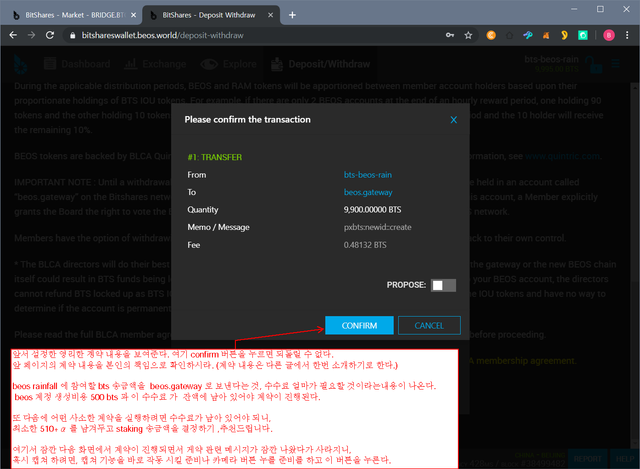The height and width of the screenshot is (469, 640).
Task: Open the MetaMask fox extension
Action: (546, 35)
